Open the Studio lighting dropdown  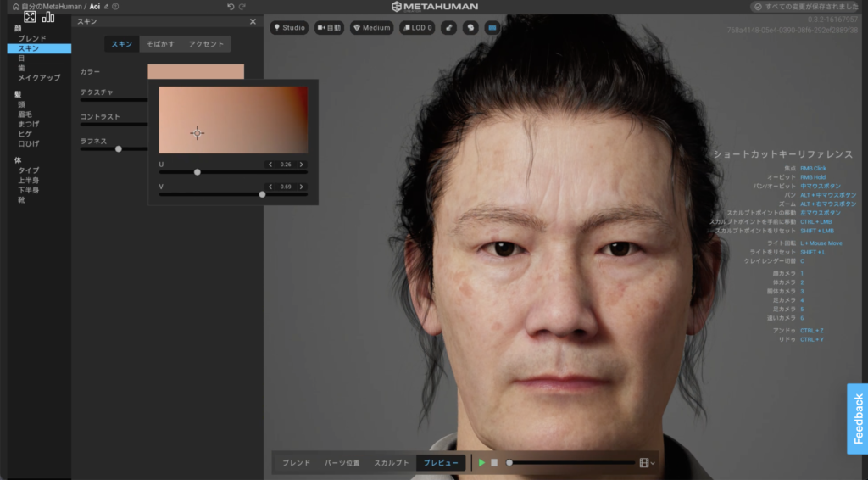pos(289,28)
